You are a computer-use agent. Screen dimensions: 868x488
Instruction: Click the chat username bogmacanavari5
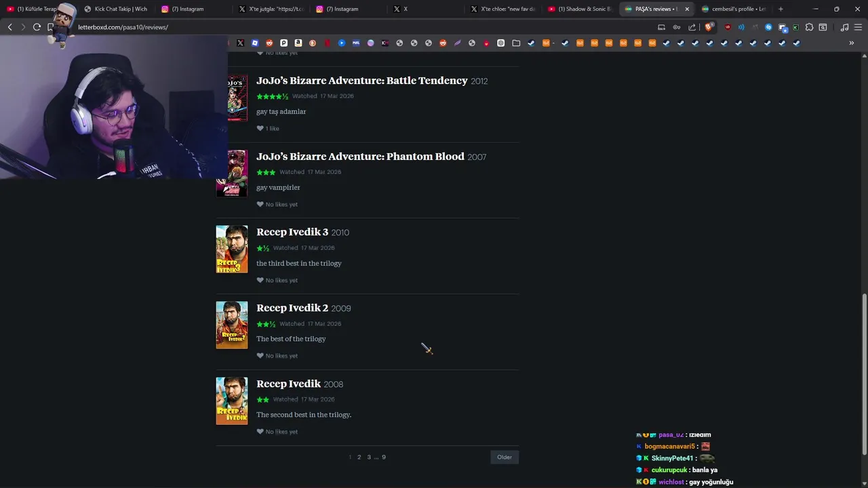pos(669,447)
